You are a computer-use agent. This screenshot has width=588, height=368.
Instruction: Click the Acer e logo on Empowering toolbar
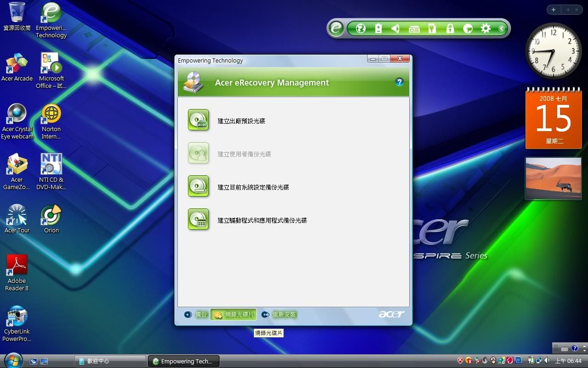point(336,29)
